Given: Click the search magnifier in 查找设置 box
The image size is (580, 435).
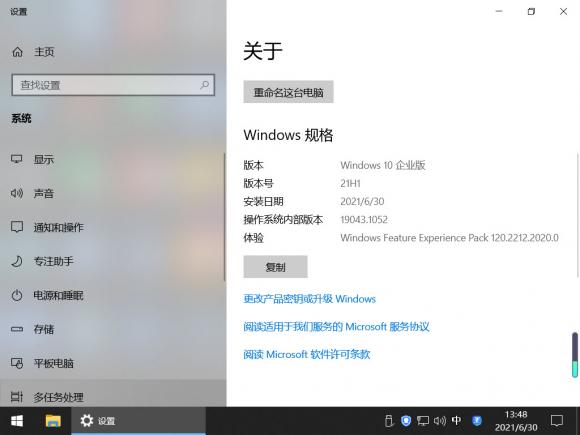Looking at the screenshot, I should click(x=204, y=85).
